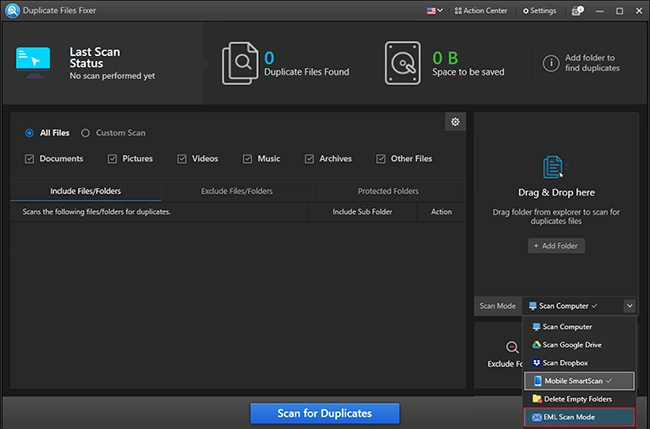Open the scan settings gear icon
Viewport: 650px width, 429px height.
coord(455,122)
